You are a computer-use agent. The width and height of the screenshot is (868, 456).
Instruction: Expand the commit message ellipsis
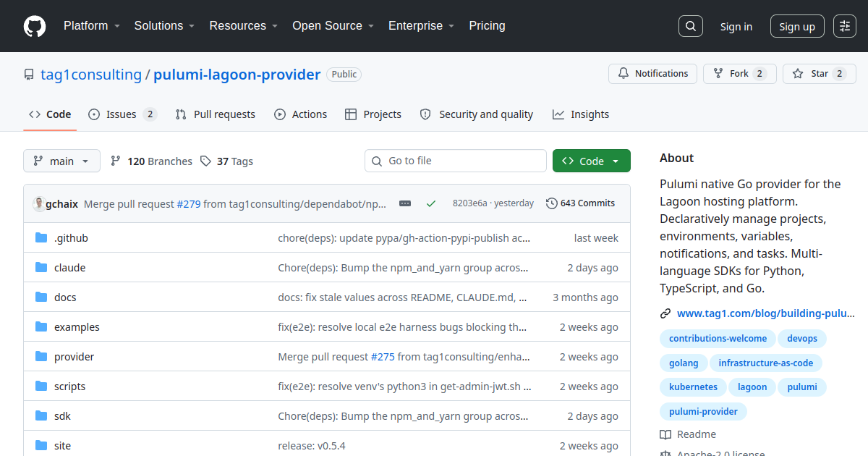(x=405, y=203)
